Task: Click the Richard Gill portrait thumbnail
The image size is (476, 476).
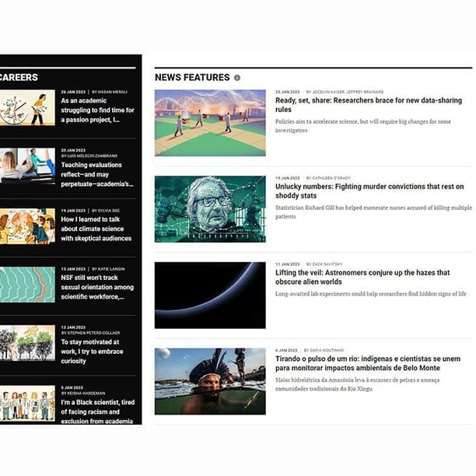Action: click(x=210, y=208)
